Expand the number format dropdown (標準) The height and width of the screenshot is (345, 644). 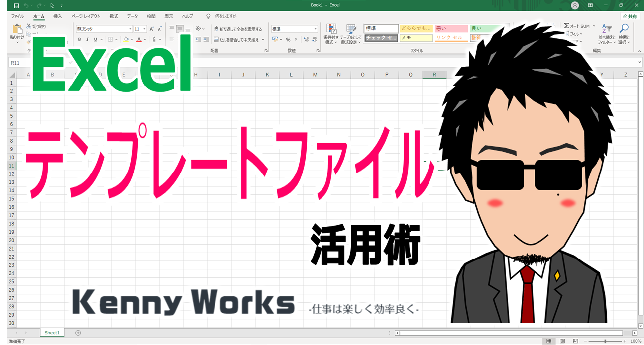click(315, 29)
